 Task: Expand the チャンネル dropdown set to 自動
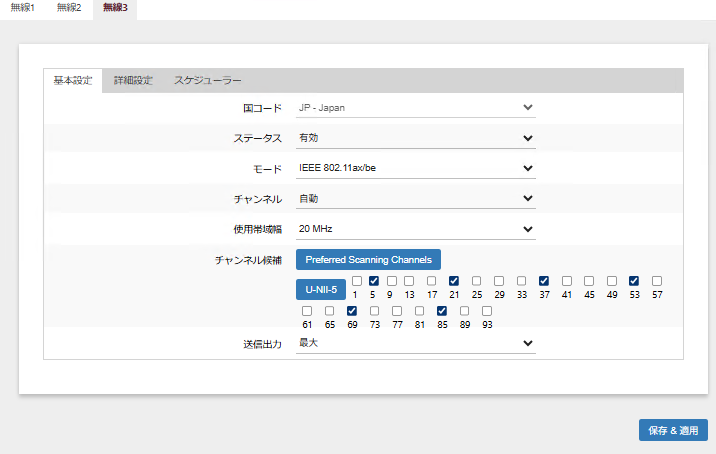pyautogui.click(x=415, y=199)
